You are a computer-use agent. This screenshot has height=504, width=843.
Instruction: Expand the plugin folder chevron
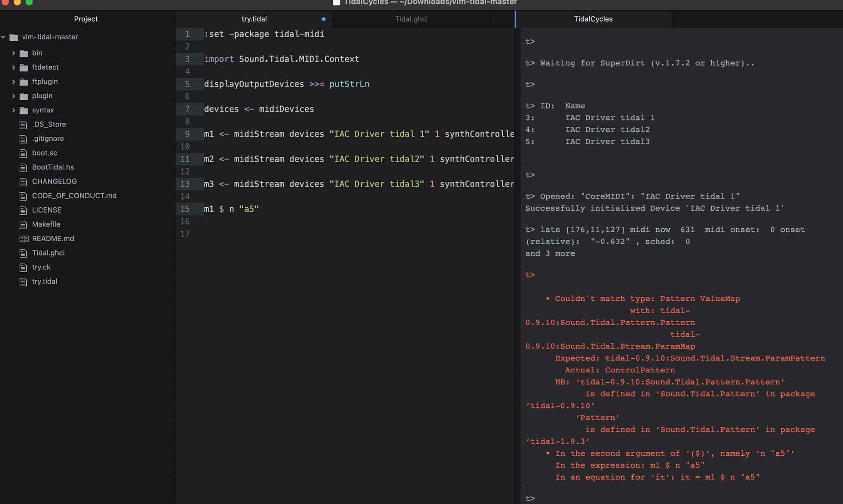coord(13,96)
